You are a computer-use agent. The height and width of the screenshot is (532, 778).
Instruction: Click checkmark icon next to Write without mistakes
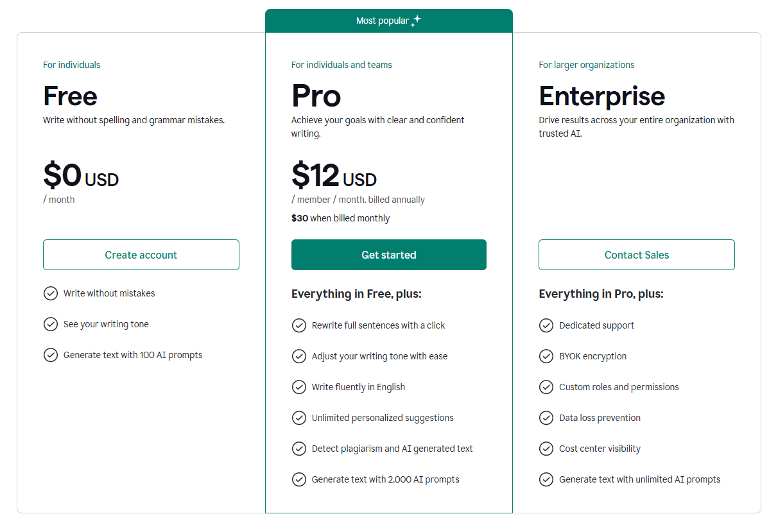click(x=51, y=293)
